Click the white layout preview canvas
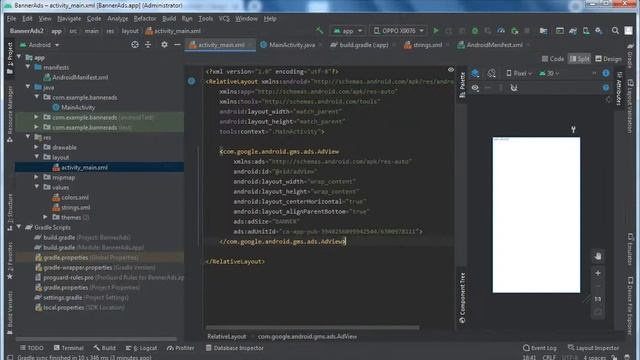The image size is (640, 360). (536, 215)
